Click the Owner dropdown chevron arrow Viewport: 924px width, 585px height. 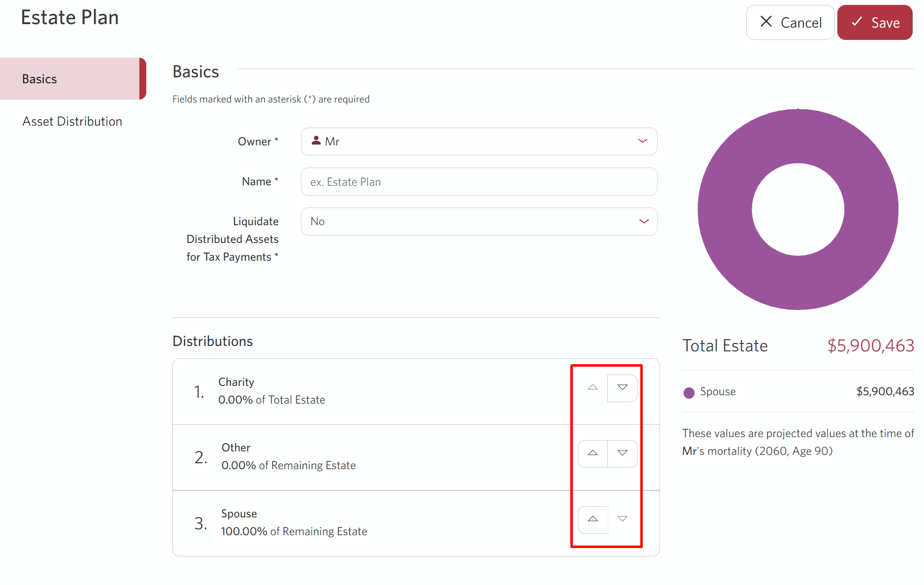coord(642,141)
